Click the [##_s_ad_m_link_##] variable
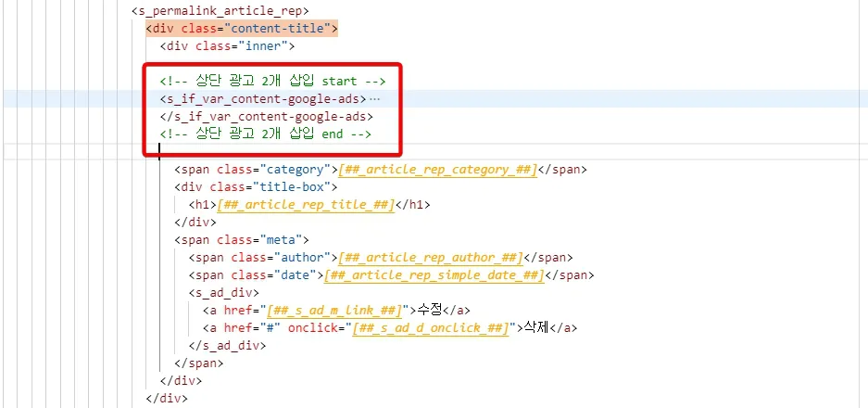This screenshot has width=868, height=408. pos(334,311)
